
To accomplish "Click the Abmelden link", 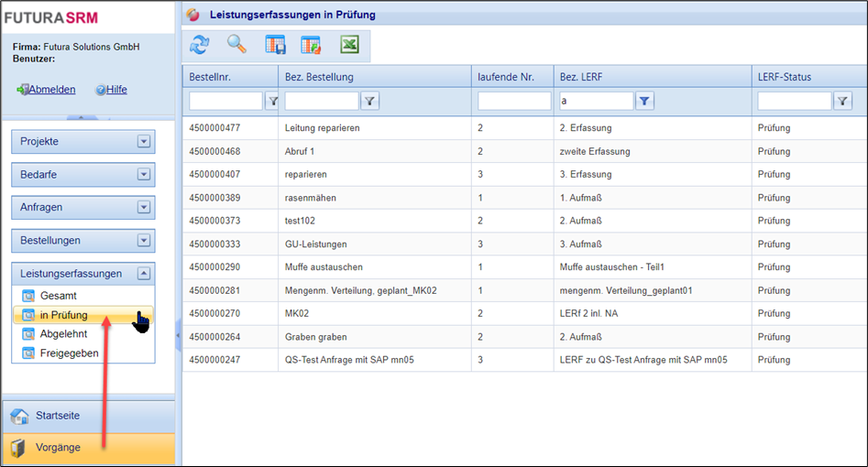I will point(51,90).
